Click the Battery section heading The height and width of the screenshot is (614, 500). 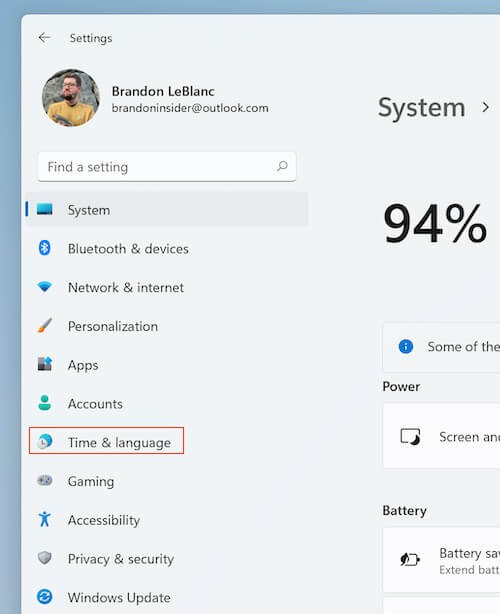pos(404,511)
